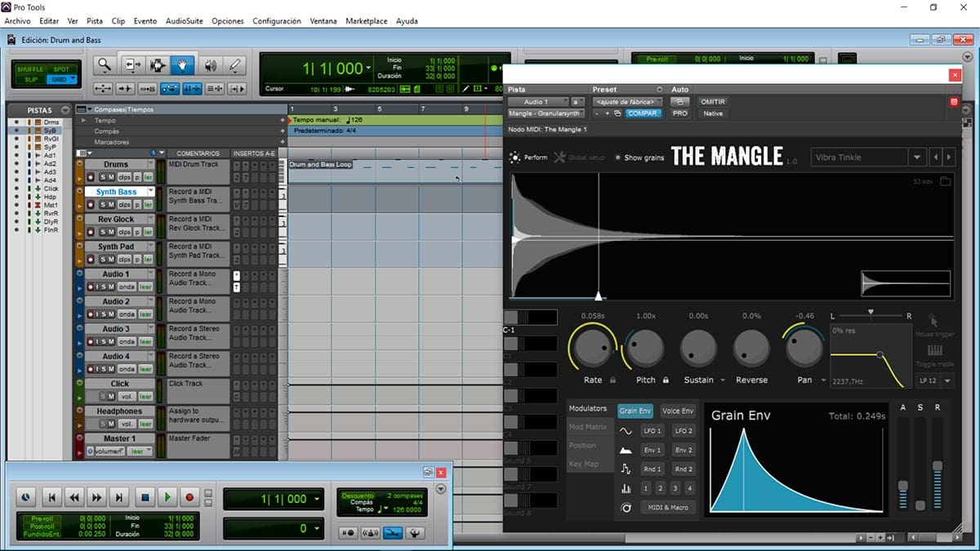Screen dimensions: 980x551
Task: Toggle the OMITIR bypass button
Action: coord(713,102)
